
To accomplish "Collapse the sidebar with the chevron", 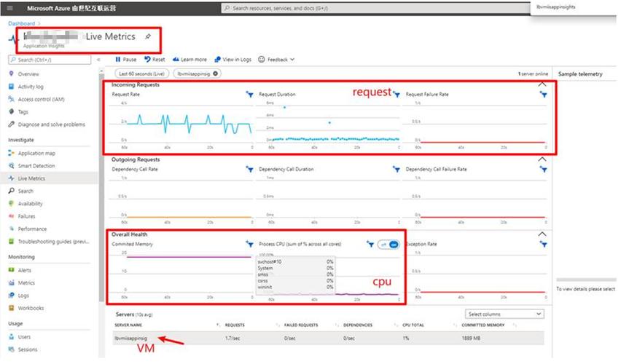I will (98, 60).
